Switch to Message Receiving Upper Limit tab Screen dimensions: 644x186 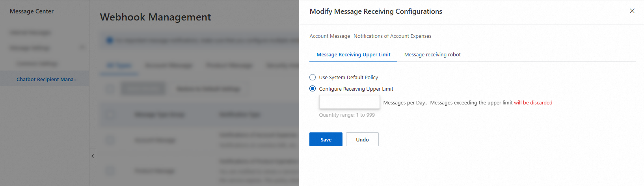[353, 55]
